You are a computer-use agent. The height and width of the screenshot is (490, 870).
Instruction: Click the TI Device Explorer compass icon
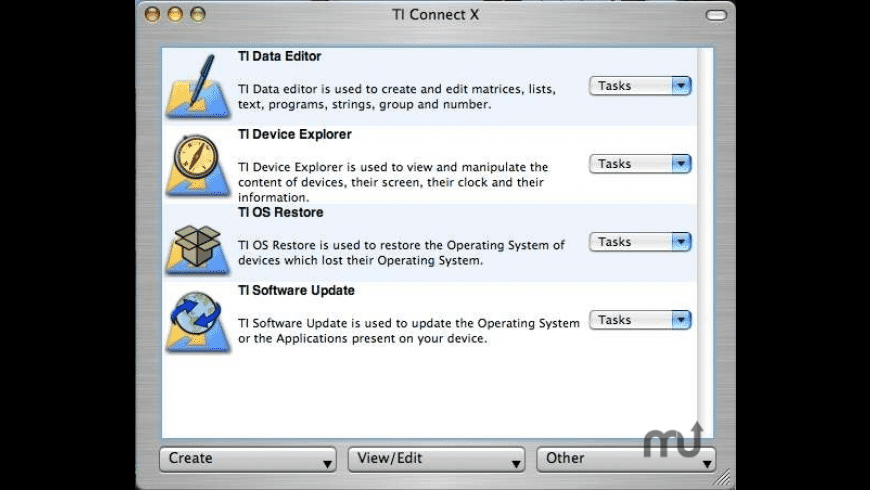click(198, 164)
